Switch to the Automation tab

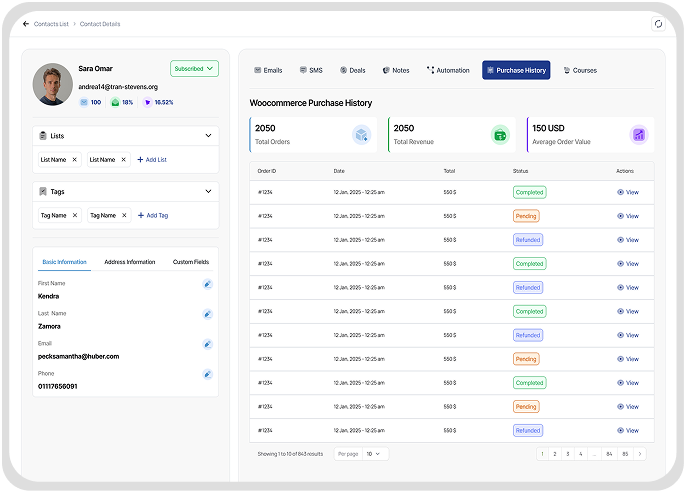pos(448,71)
